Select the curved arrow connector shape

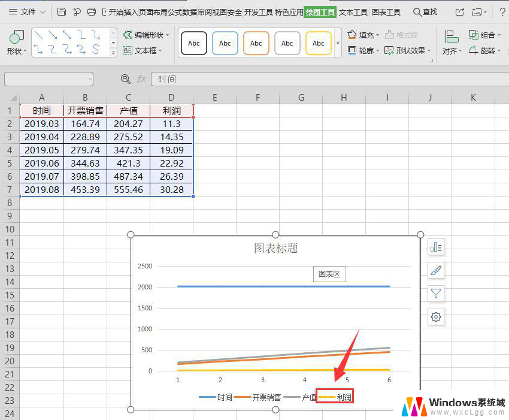tap(67, 49)
